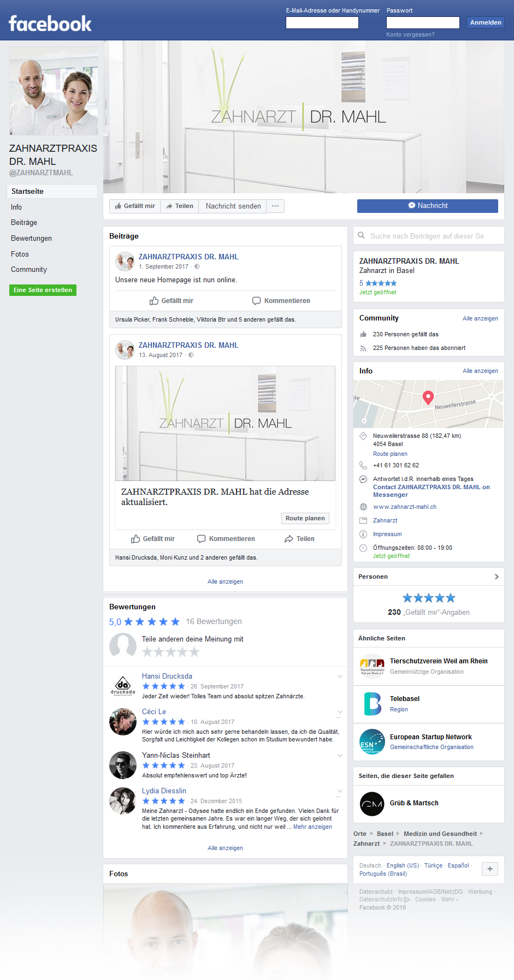The width and height of the screenshot is (514, 980).
Task: Click the clock icon beside Öffnungszeiten
Action: click(x=363, y=548)
